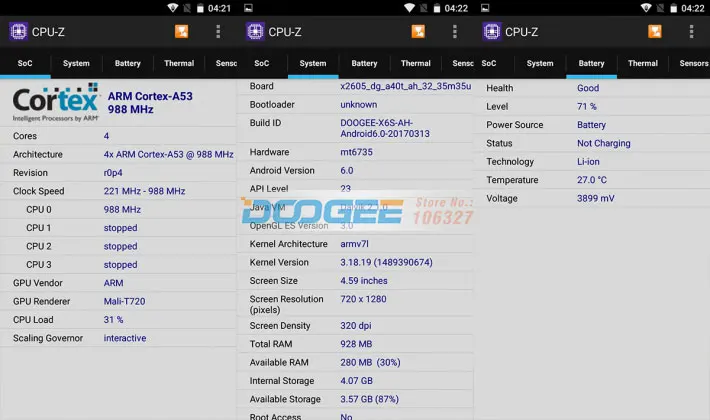This screenshot has width=710, height=420.
Task: Open overflow menu in right screen
Action: point(691,32)
